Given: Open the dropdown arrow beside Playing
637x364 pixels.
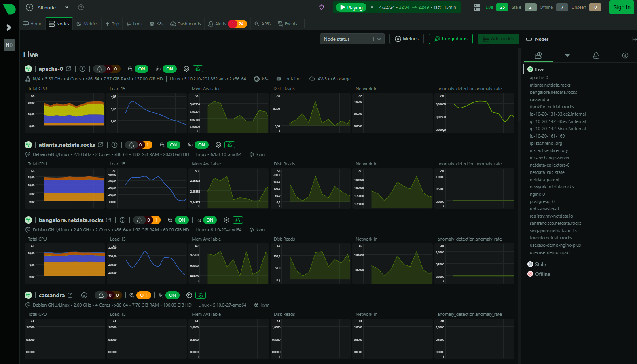Looking at the screenshot, I should (372, 7).
